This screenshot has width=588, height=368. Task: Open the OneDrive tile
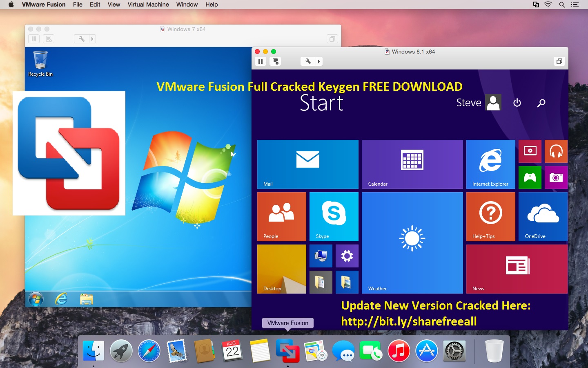click(542, 217)
